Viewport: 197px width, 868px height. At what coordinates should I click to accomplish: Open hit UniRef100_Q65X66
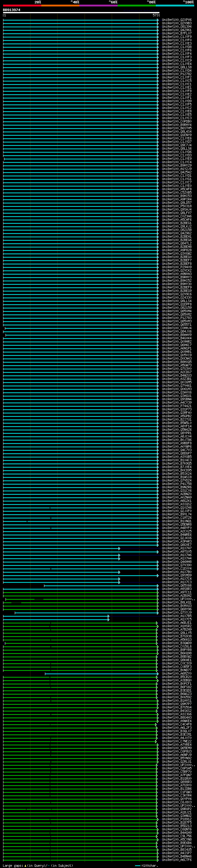[x=176, y=586]
